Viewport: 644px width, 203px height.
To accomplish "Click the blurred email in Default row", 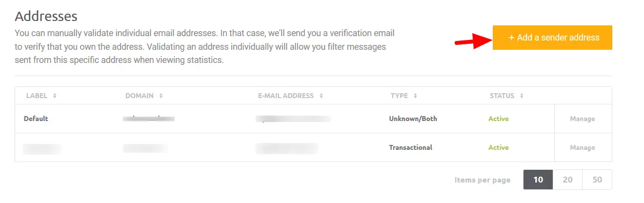I will (293, 119).
